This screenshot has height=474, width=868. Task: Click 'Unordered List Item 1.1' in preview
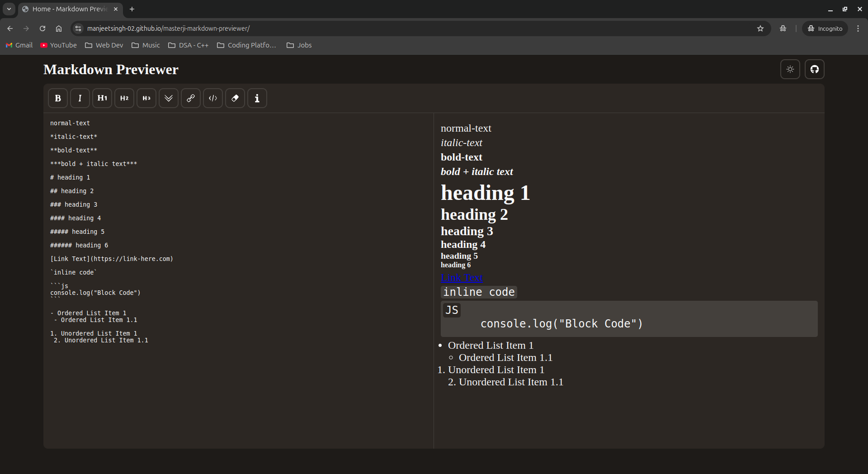(511, 382)
